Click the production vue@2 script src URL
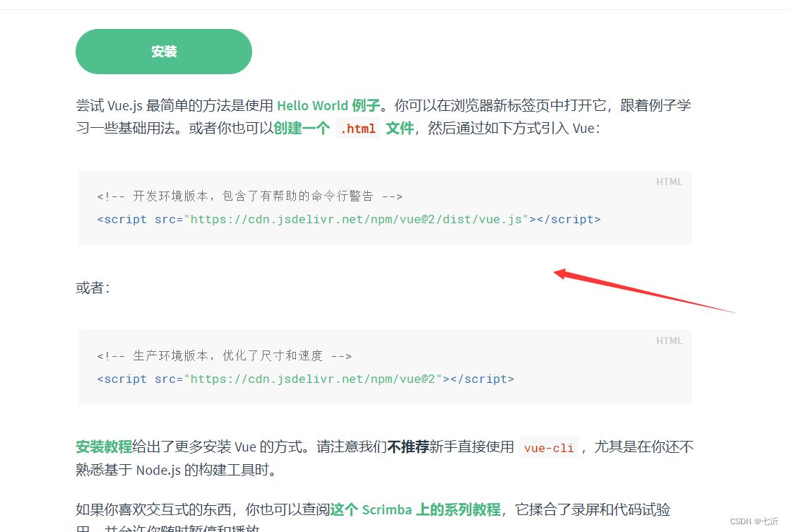789x532 pixels. (x=313, y=379)
